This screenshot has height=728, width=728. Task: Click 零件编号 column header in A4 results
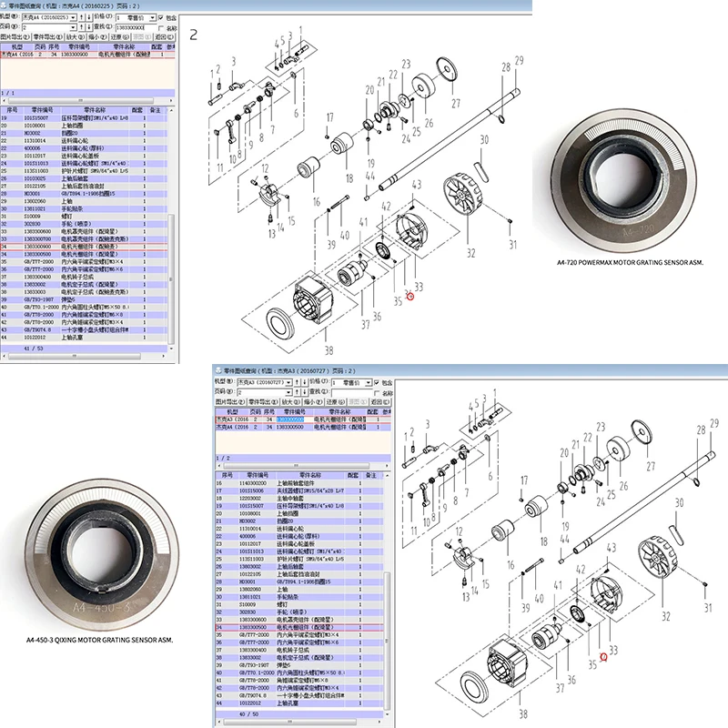click(79, 47)
